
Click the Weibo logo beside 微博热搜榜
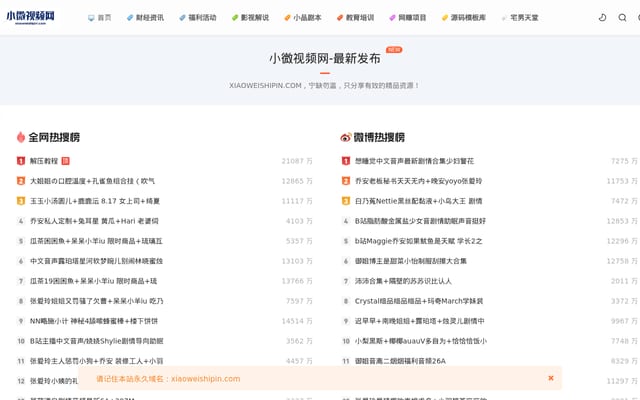point(345,138)
